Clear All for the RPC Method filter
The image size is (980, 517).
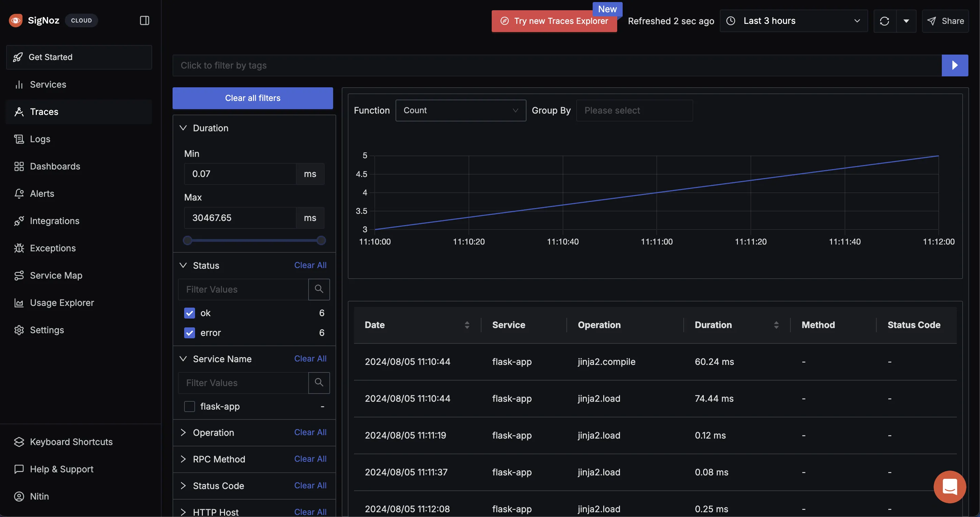click(x=310, y=459)
